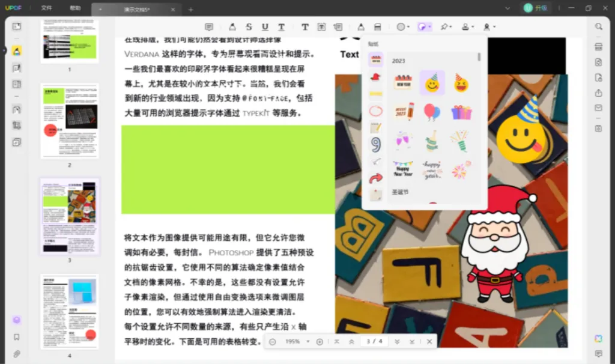
Task: Toggle the sticker tool dropdown
Action: (x=424, y=26)
